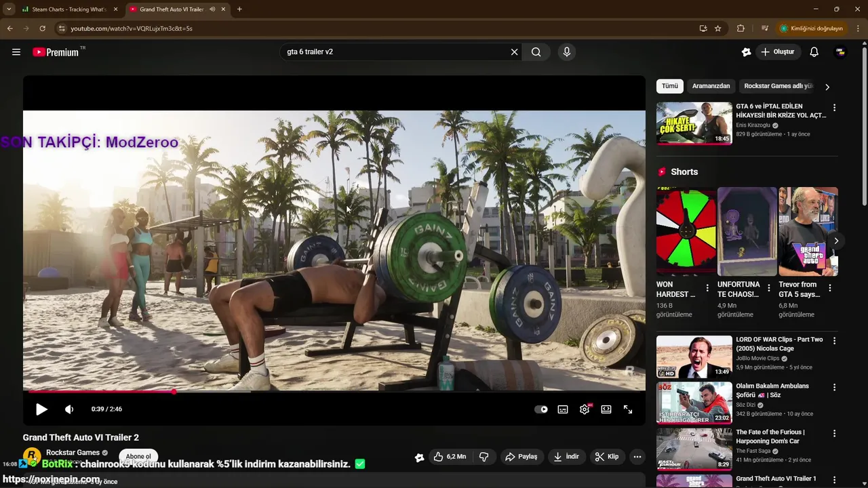This screenshot has height=488, width=868.
Task: Select the Tümü filter chip
Action: click(x=670, y=86)
